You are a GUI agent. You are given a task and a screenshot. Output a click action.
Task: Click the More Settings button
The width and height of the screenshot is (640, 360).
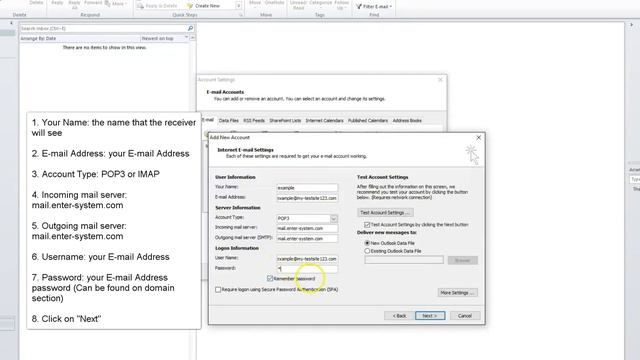pos(457,293)
